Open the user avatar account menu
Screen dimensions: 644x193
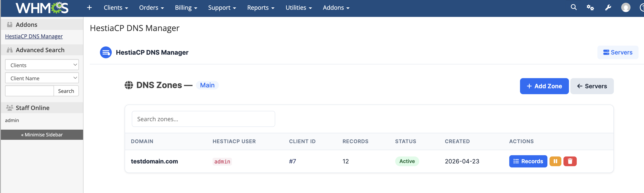click(x=625, y=8)
